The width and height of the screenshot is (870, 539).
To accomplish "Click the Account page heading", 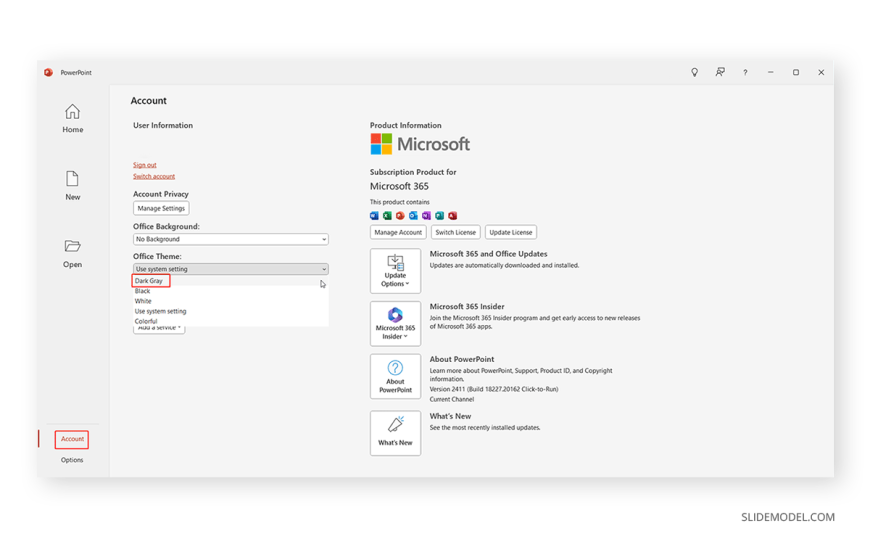I will [149, 100].
